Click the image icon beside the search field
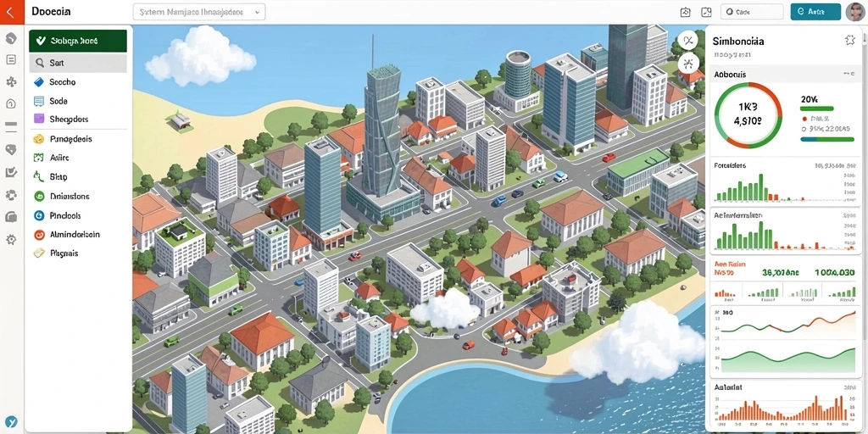868x434 pixels. [706, 12]
